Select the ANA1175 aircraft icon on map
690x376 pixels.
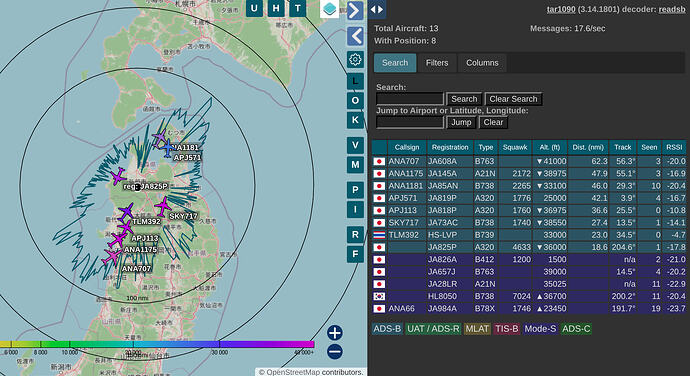(x=117, y=240)
